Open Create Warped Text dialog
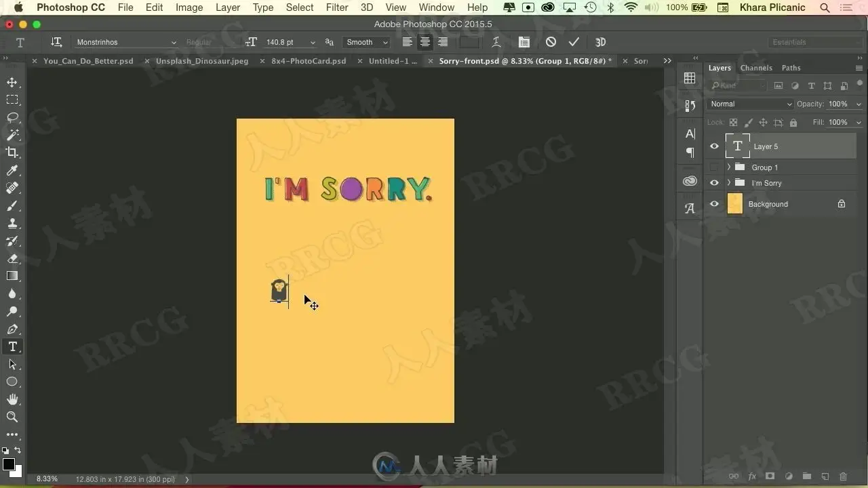868x488 pixels. [x=496, y=42]
